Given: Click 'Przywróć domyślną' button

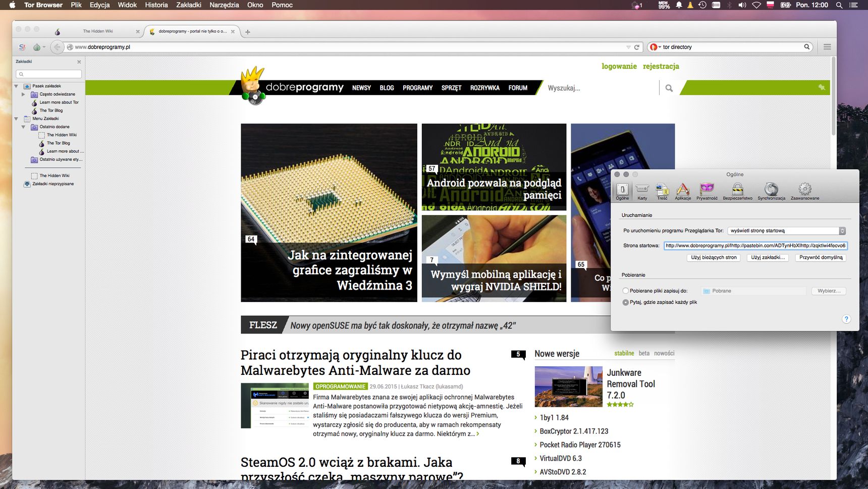Looking at the screenshot, I should click(821, 258).
